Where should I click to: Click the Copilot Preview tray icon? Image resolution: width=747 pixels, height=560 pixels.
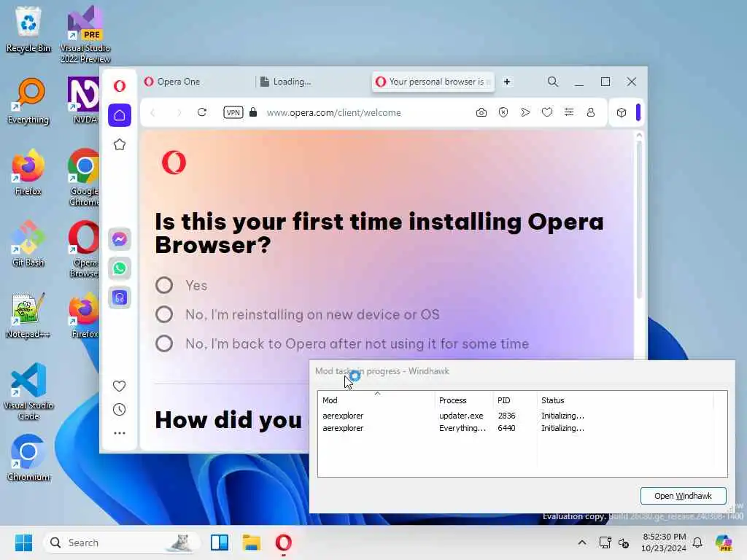click(724, 542)
